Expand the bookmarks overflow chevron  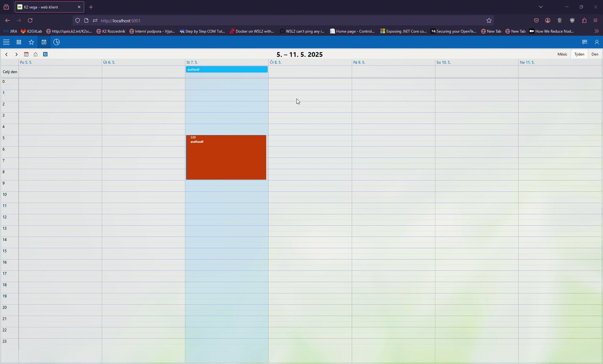(x=596, y=31)
